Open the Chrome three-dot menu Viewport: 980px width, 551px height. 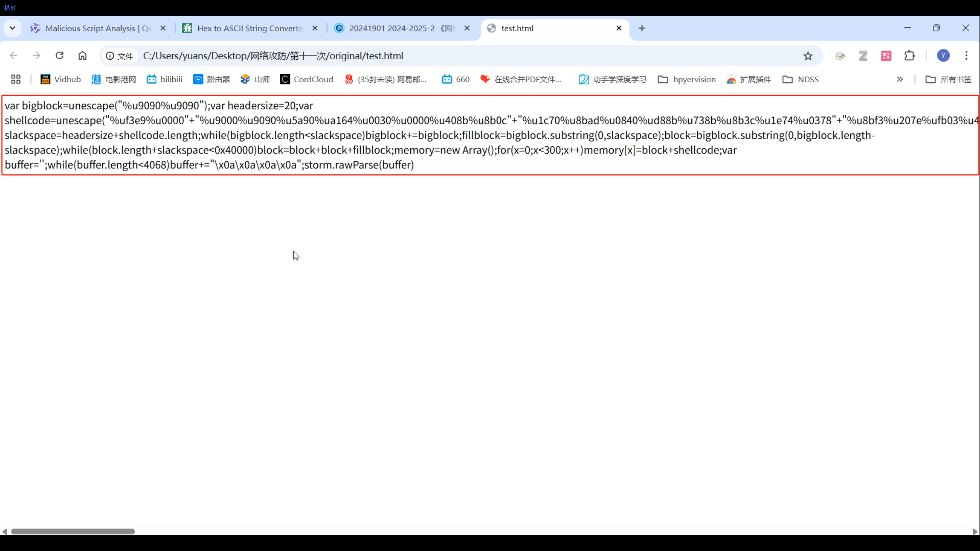(966, 56)
